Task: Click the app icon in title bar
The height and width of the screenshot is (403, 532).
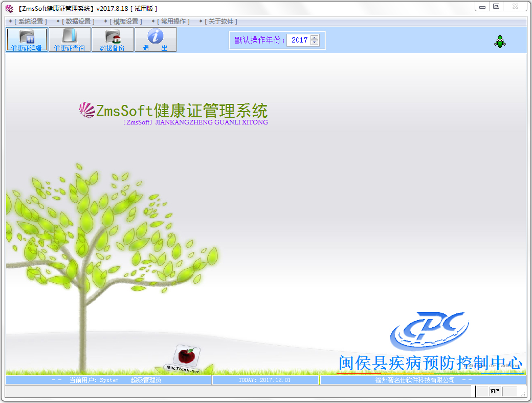Action: point(9,9)
